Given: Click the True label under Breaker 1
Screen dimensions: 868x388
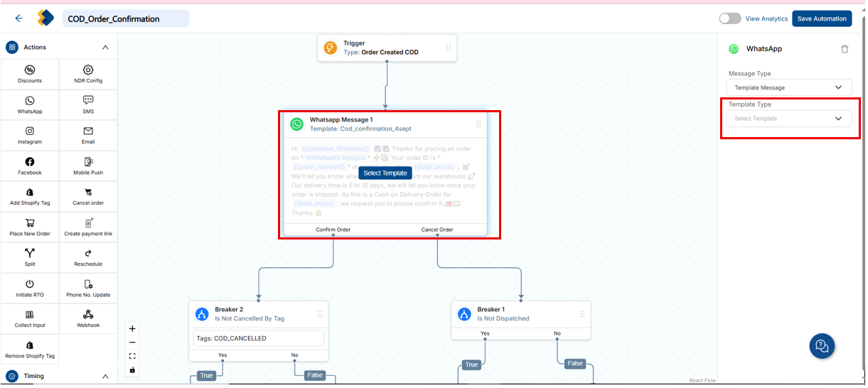Looking at the screenshot, I should pos(471,365).
